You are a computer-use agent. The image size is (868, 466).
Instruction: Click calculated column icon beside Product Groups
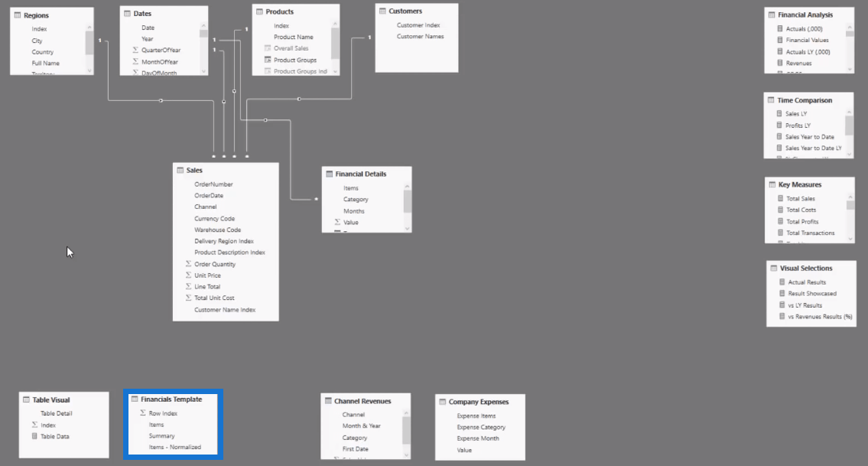click(268, 60)
